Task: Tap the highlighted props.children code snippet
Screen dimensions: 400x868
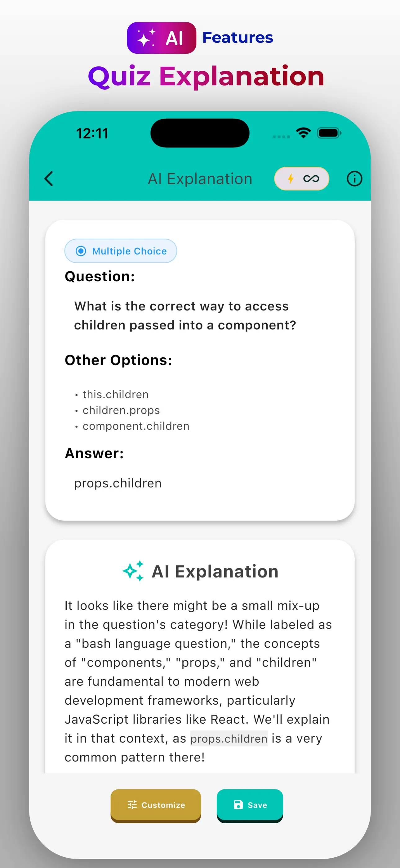Action: click(228, 738)
